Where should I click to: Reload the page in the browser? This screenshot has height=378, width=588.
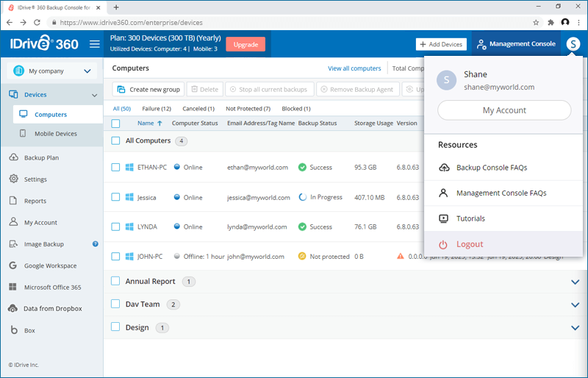[x=37, y=23]
